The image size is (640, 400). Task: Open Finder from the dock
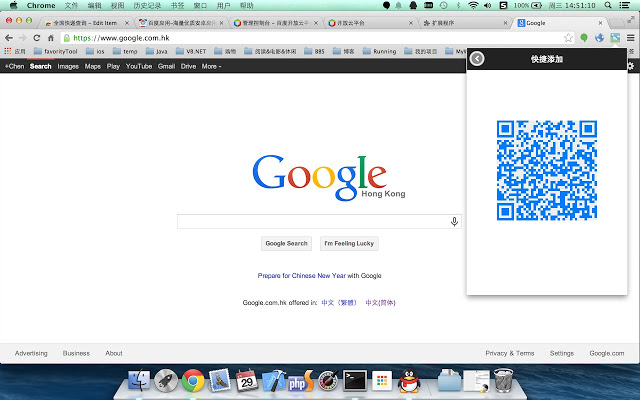(x=139, y=380)
